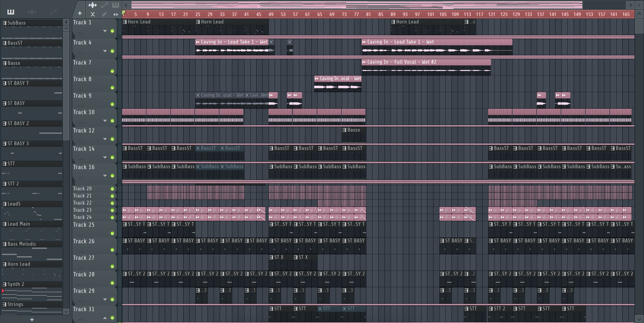The image size is (644, 323).
Task: Click the fade curve icon in playlist header
Action: coord(104,14)
